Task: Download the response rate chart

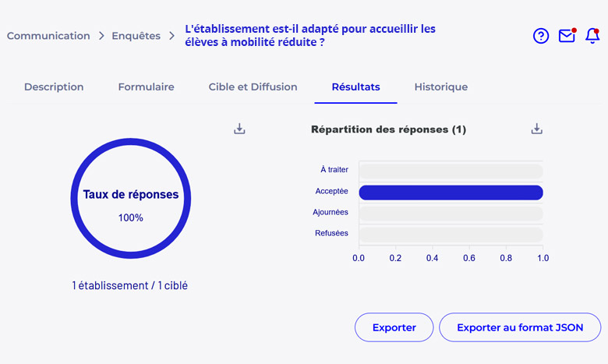Action: point(239,129)
